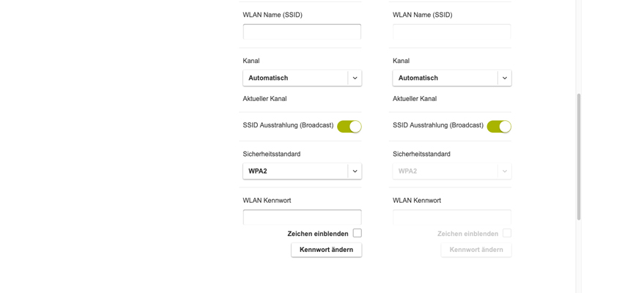Select the disabled WPA2 field in right column

pyautogui.click(x=445, y=171)
